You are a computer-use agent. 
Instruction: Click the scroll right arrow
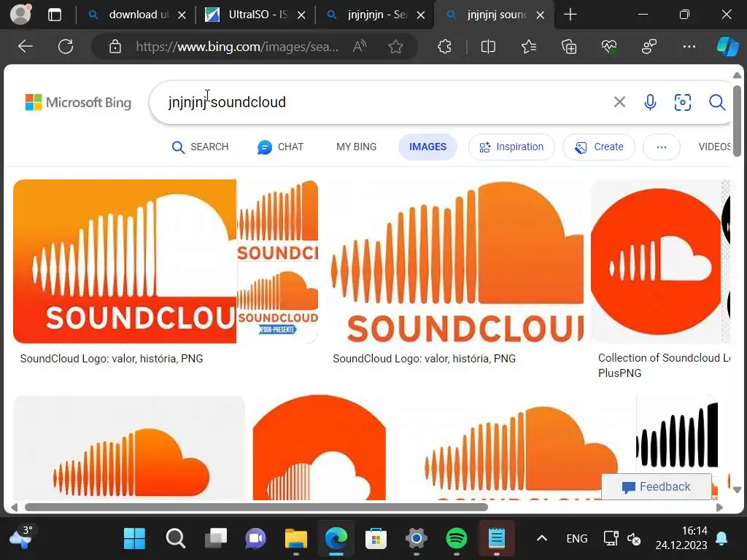pos(719,507)
